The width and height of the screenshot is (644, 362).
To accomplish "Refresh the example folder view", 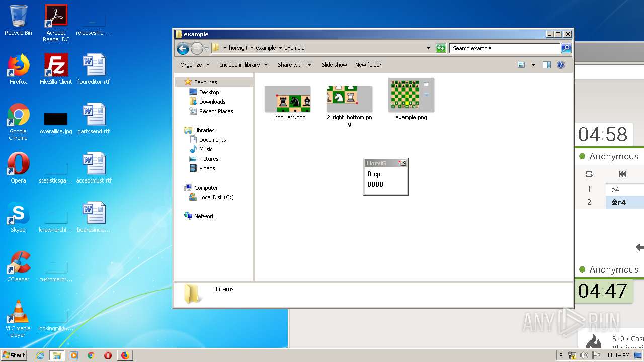I will 441,48.
